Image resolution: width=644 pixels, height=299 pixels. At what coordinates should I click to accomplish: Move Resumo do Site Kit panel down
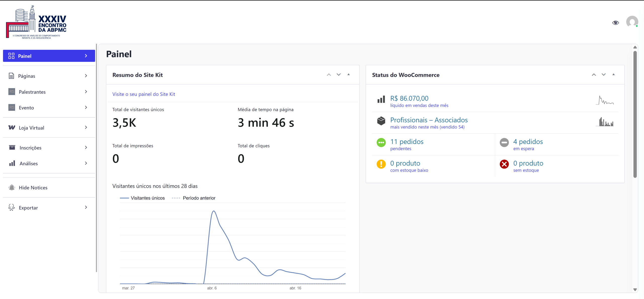click(x=339, y=75)
